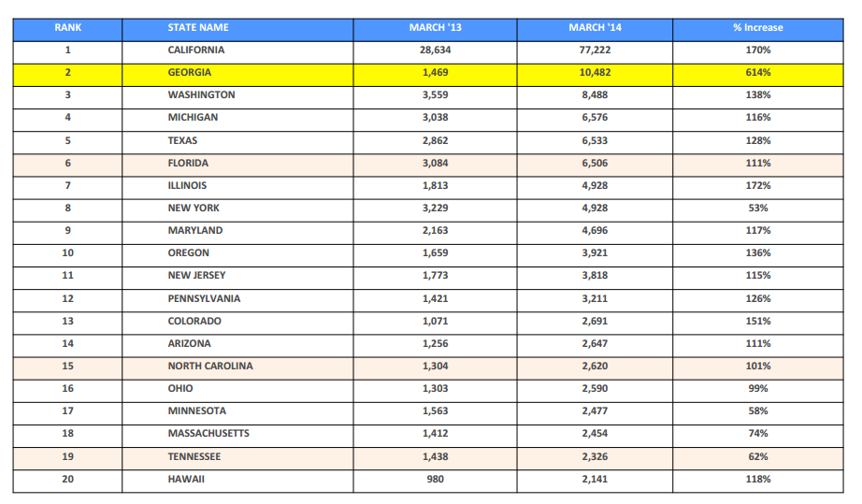
Task: Click the PENNSYLVANIA state name cell
Action: pos(204,298)
